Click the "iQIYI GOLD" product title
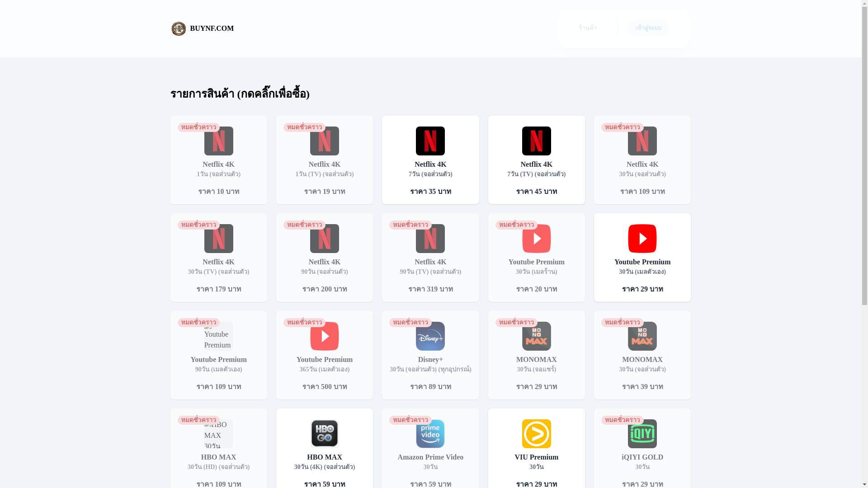Screen dimensions: 868x488 pos(642,457)
